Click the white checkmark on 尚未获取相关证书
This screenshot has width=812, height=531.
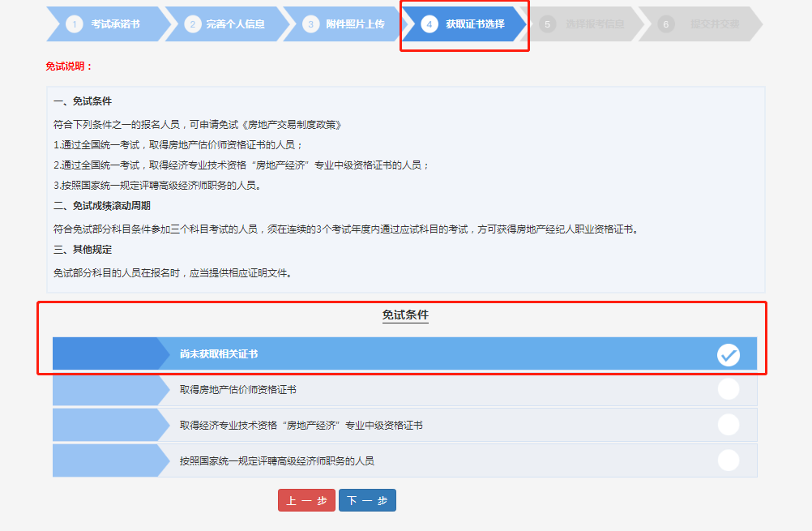[x=729, y=355]
